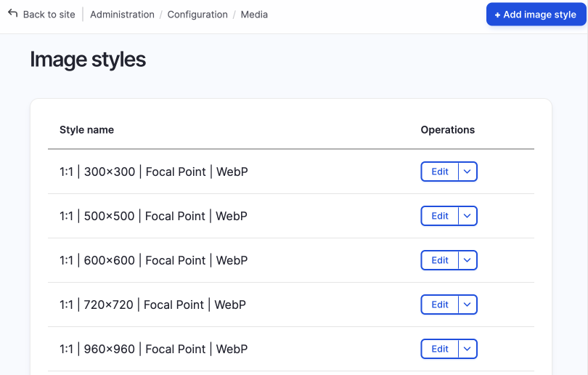The height and width of the screenshot is (375, 588).
Task: Select the text 1:1 | 960×960 | Focal Point | WebP
Action: [x=154, y=349]
